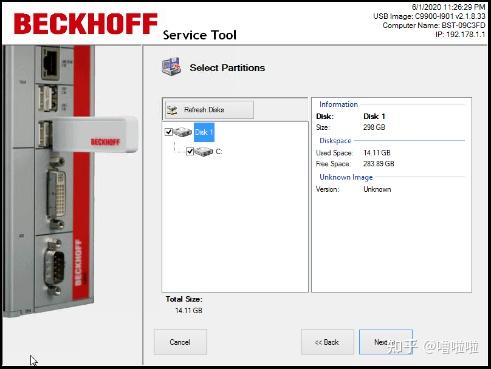Click the 'Diskspace' section label

tap(335, 141)
